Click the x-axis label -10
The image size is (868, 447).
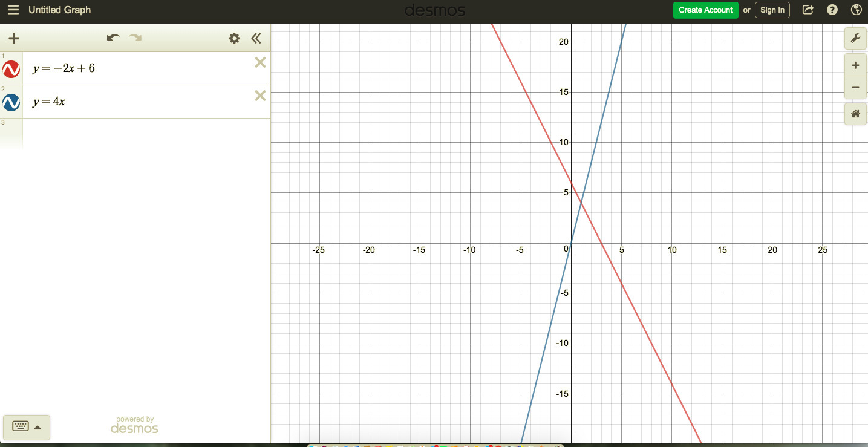(x=469, y=250)
